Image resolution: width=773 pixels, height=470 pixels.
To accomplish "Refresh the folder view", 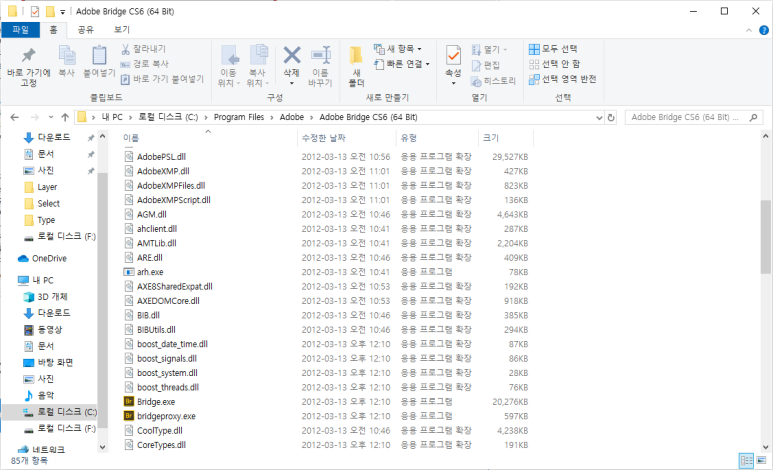I will [x=611, y=117].
